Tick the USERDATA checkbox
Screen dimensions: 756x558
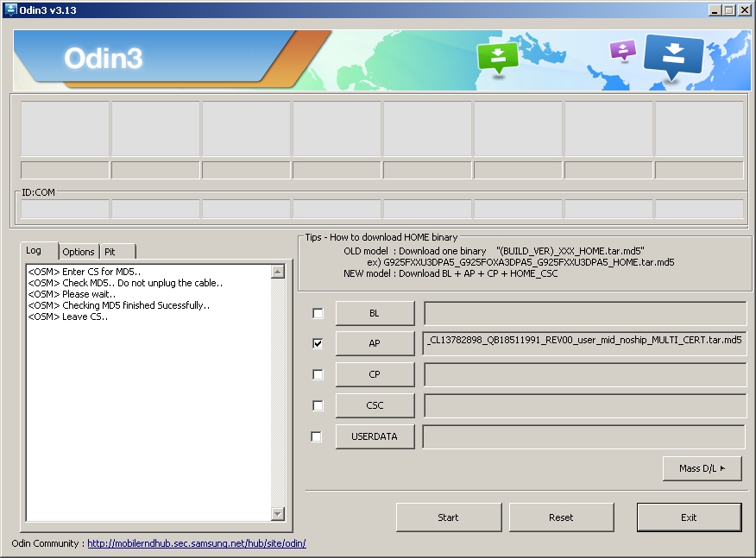coord(316,436)
